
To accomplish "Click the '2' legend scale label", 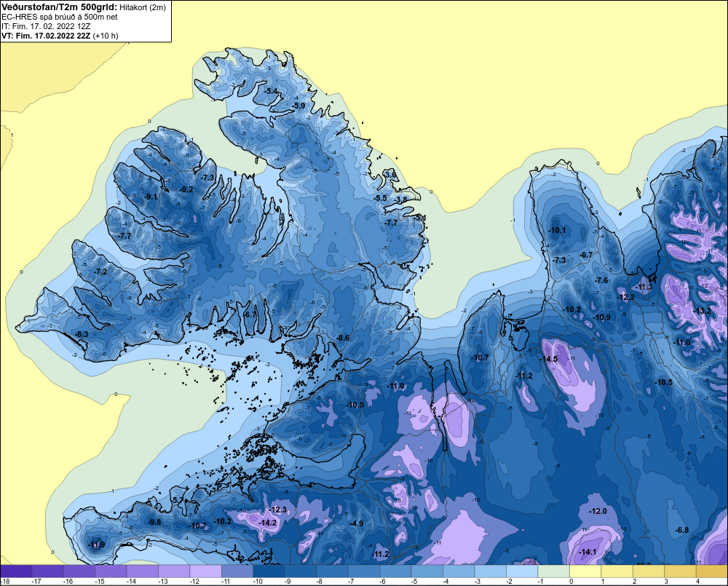I will pyautogui.click(x=634, y=582).
